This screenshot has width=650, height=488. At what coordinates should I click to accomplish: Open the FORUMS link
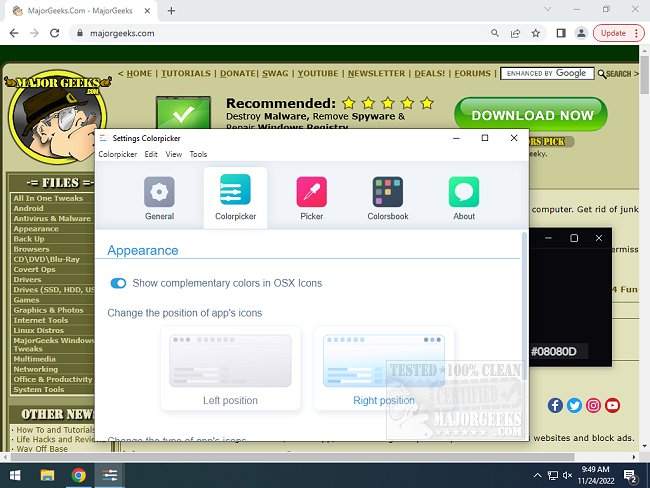coord(473,73)
